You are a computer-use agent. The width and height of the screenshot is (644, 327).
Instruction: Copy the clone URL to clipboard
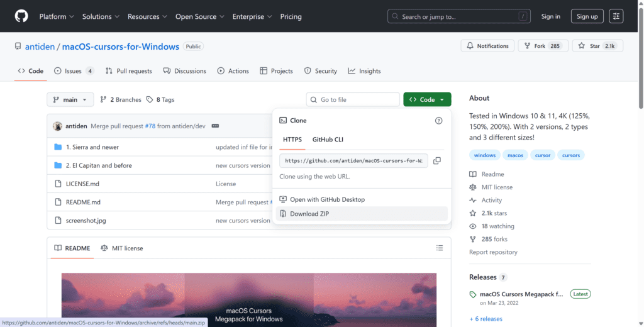436,161
